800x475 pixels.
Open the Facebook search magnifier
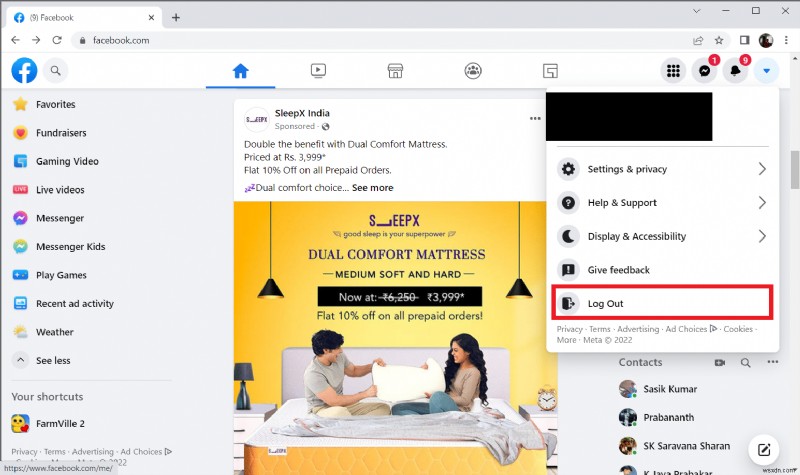coord(56,70)
